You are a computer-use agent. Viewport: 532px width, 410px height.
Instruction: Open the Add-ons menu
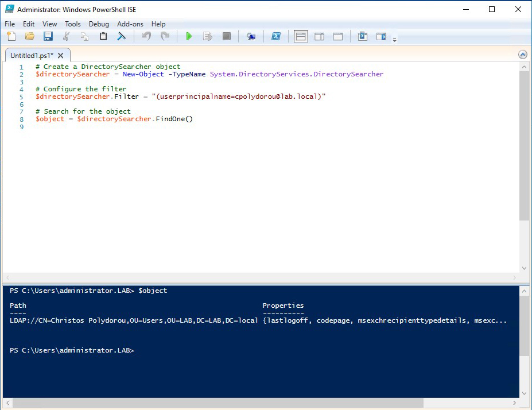pos(130,24)
